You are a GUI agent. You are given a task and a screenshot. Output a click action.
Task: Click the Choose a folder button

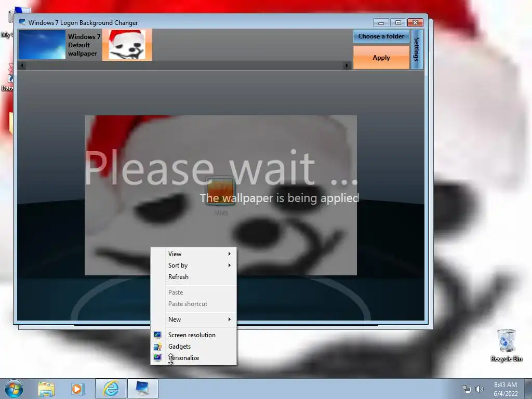381,36
